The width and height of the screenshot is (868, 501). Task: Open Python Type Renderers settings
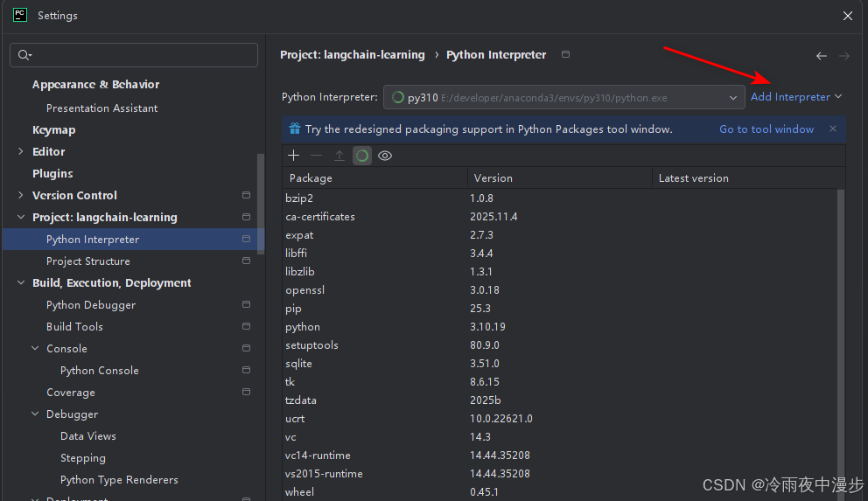119,480
